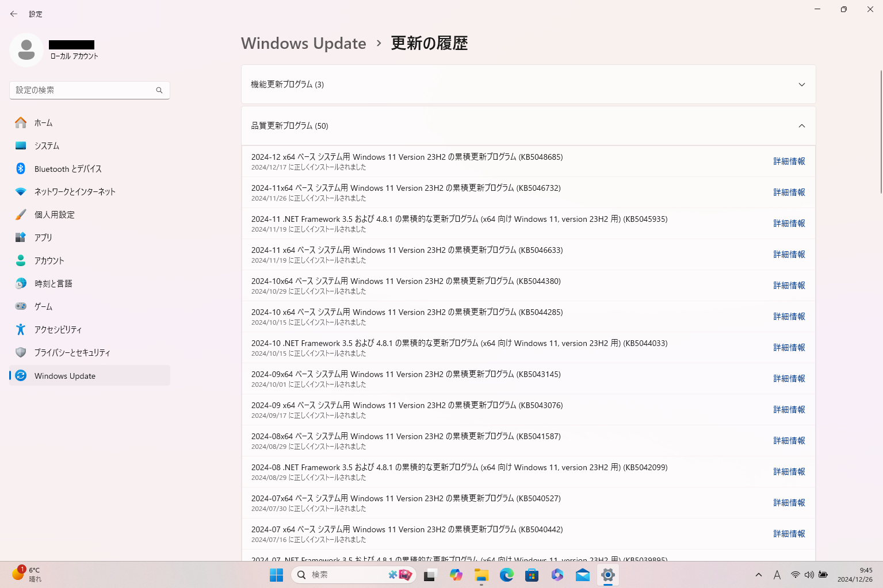Screen dimensions: 883x588
Task: Open 詳細情報 link for KB5048685
Action: tap(789, 162)
